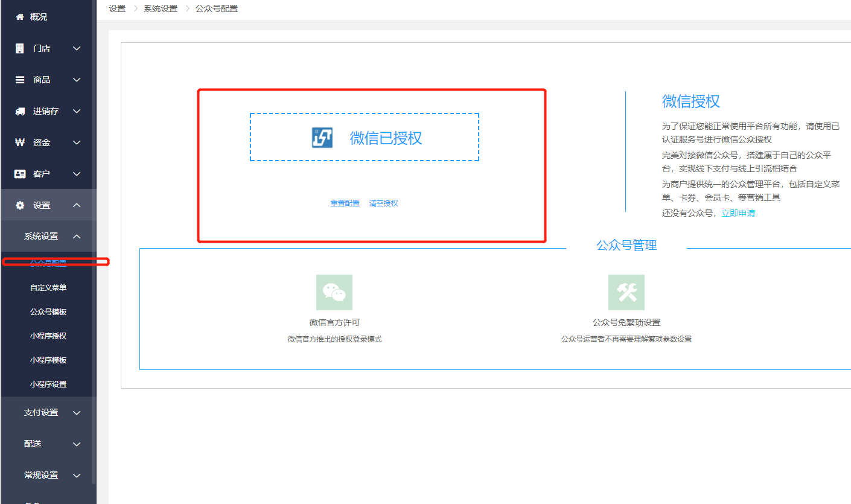Viewport: 851px width, 504px height.
Task: Click the 微信已授权 text
Action: coord(386,138)
